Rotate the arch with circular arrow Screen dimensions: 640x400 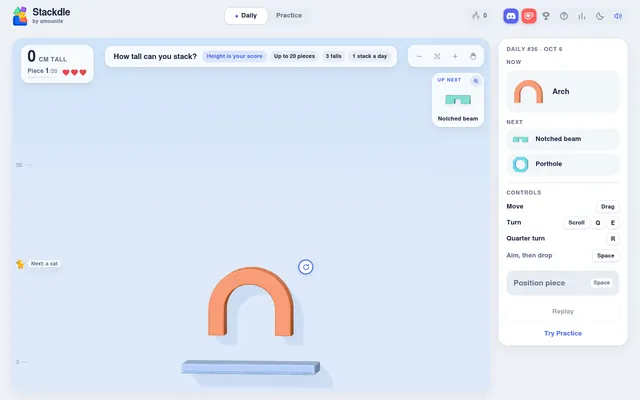point(306,267)
